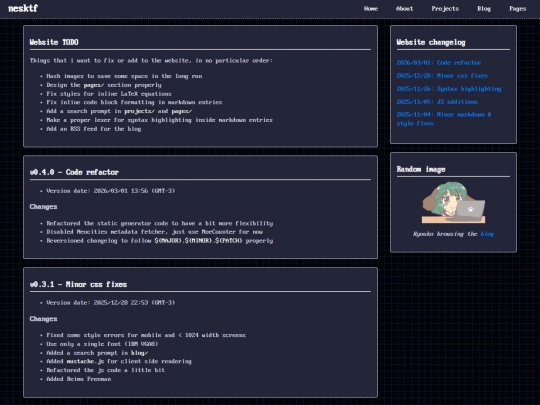Screen dimensions: 540x405
Task: Open changelog link 'Code refactor'
Action: point(438,63)
